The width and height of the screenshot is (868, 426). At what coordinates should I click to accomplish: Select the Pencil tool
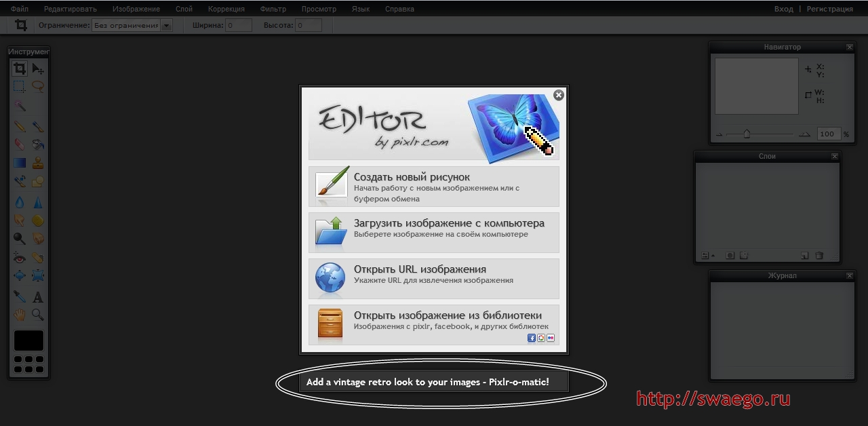[x=20, y=126]
